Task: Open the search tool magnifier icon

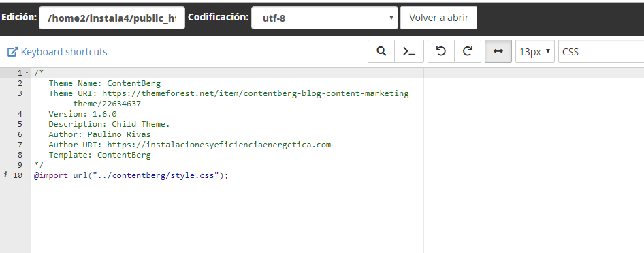Action: pyautogui.click(x=381, y=51)
